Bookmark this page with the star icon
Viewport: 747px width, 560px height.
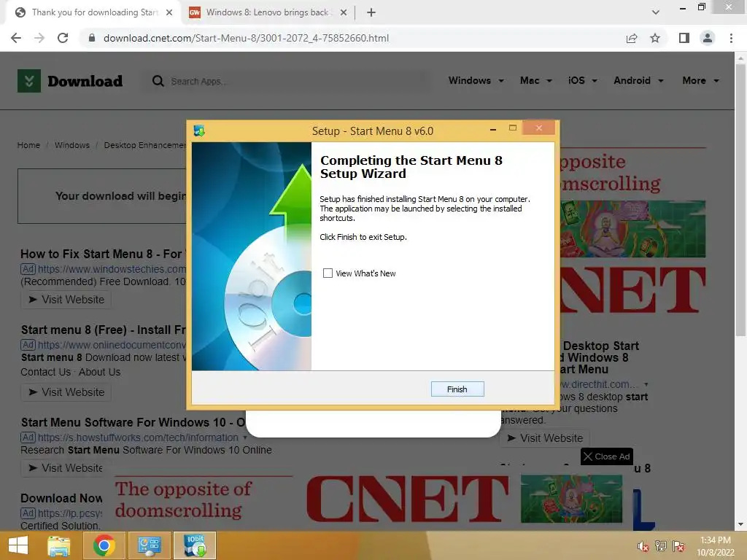tap(655, 38)
